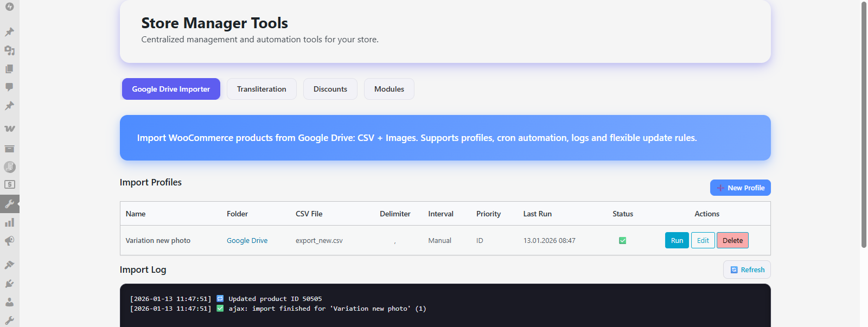Open the Discounts tab
The image size is (868, 327).
(330, 89)
